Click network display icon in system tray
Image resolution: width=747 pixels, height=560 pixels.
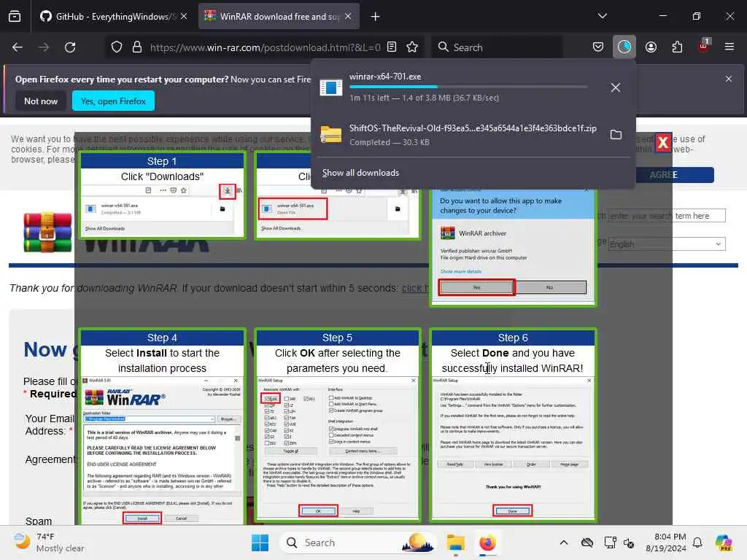(x=610, y=542)
